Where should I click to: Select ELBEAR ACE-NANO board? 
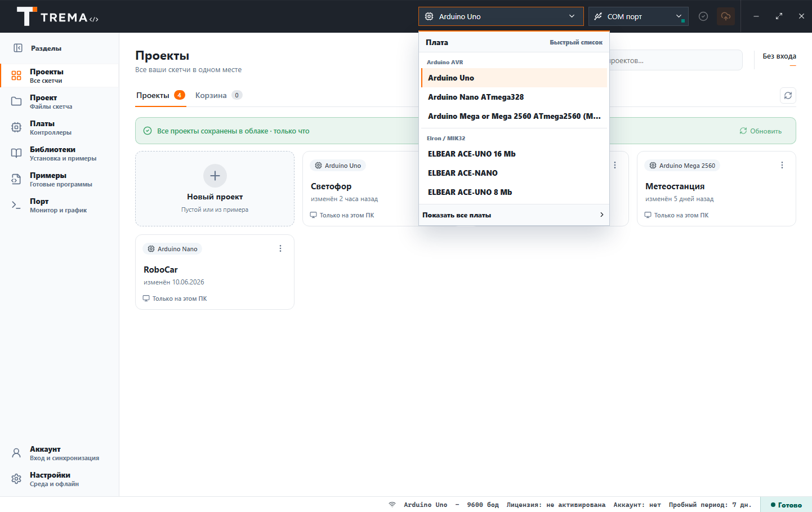(x=514, y=173)
